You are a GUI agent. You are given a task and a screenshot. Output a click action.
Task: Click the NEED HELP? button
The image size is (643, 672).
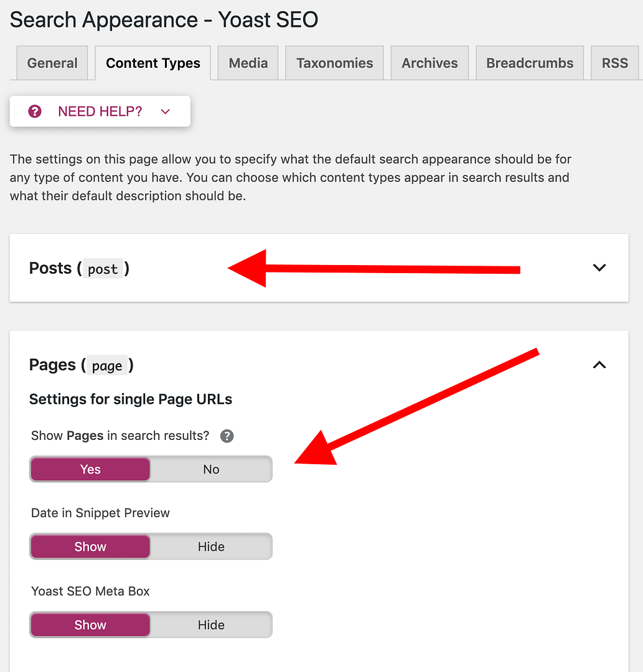pyautogui.click(x=100, y=111)
